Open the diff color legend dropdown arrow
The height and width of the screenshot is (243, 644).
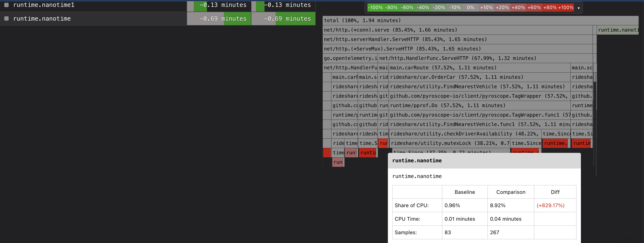[579, 8]
